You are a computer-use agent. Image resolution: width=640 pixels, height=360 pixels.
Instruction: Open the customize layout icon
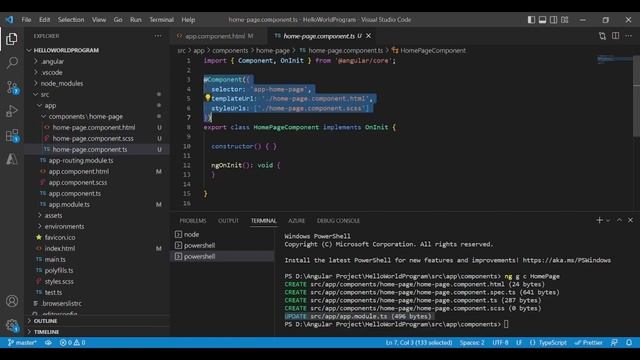(564, 20)
